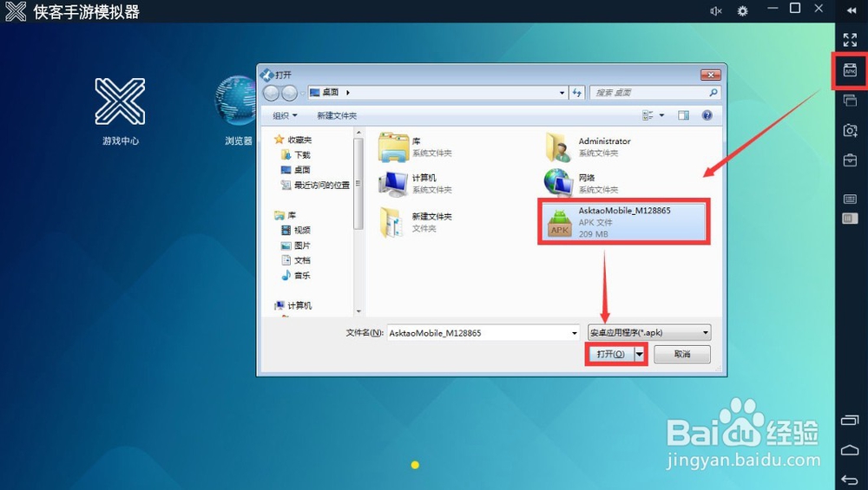Select Favorites (收藏夹) in navigation tree
Viewport: 868px width, 490px height.
pos(293,140)
